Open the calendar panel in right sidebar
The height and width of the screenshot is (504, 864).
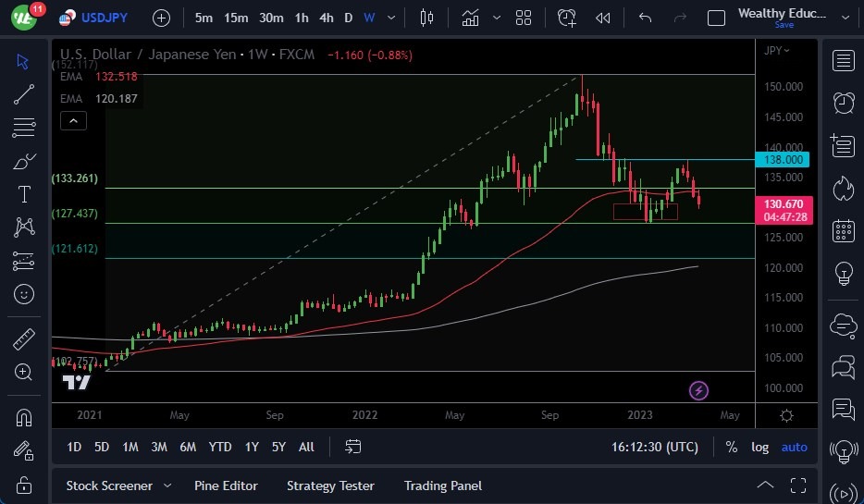click(x=843, y=230)
